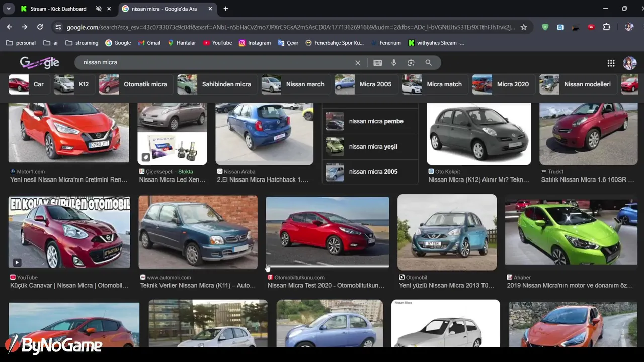644x362 pixels.
Task: Open the Ahaber green 2019 Micra image
Action: 572,233
